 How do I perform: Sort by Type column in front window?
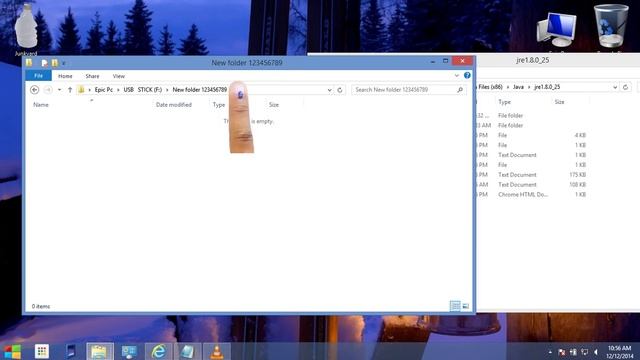coord(219,105)
